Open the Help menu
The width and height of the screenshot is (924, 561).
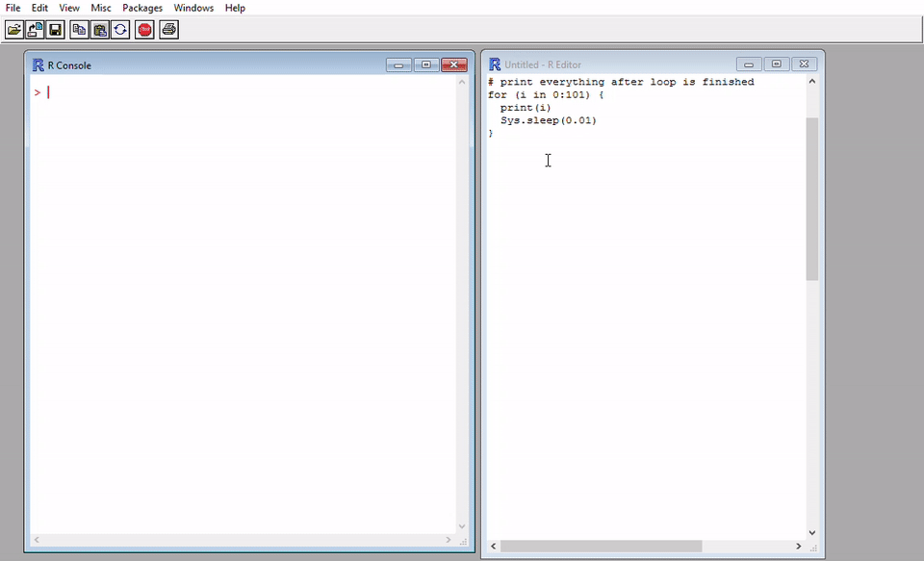(235, 8)
